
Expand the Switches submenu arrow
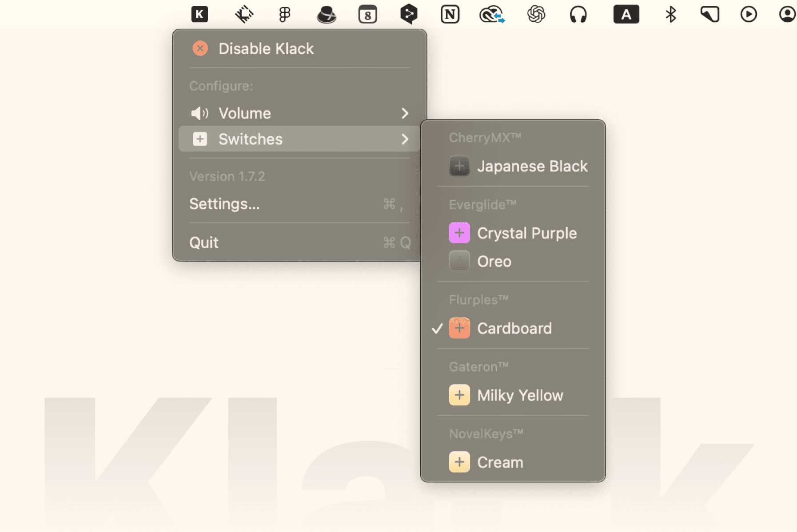click(405, 139)
